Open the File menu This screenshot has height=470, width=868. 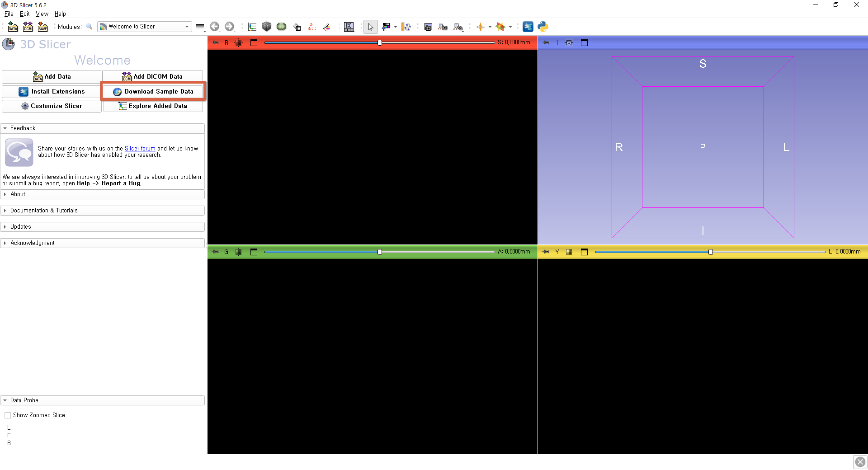click(9, 14)
